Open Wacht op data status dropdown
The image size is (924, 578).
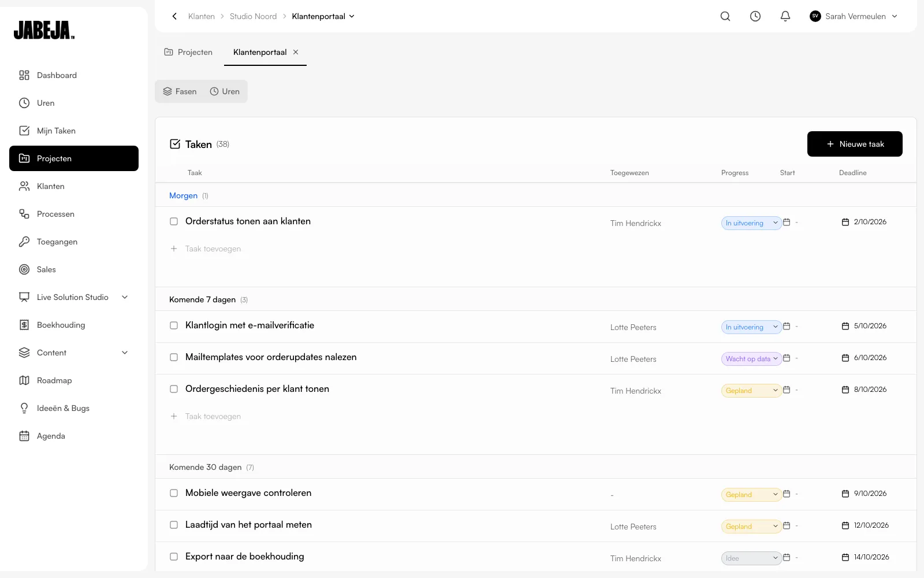click(x=751, y=359)
